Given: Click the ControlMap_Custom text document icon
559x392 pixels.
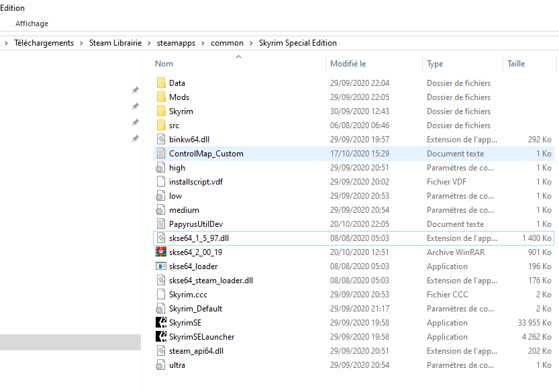Looking at the screenshot, I should pos(161,153).
